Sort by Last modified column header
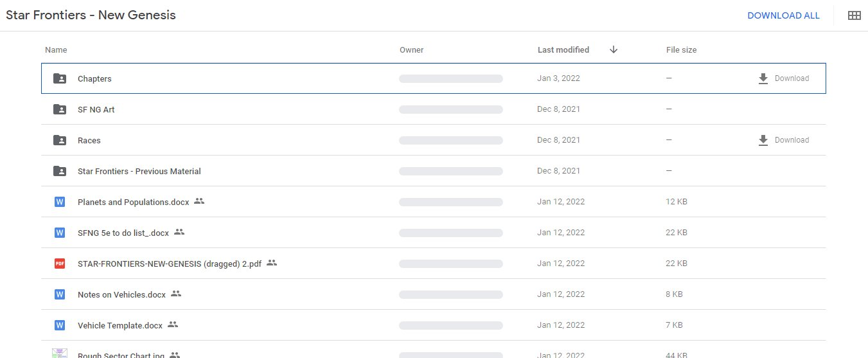The width and height of the screenshot is (868, 358). coord(563,49)
